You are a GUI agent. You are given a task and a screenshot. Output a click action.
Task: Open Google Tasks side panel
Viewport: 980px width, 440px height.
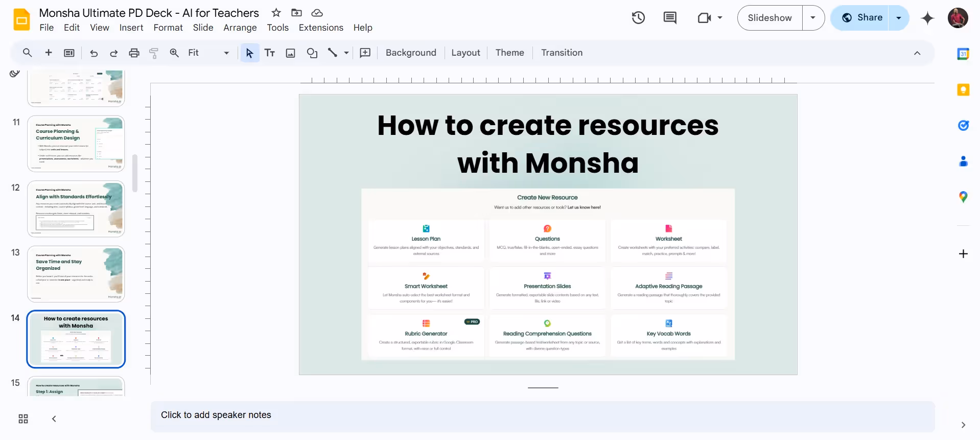click(963, 125)
